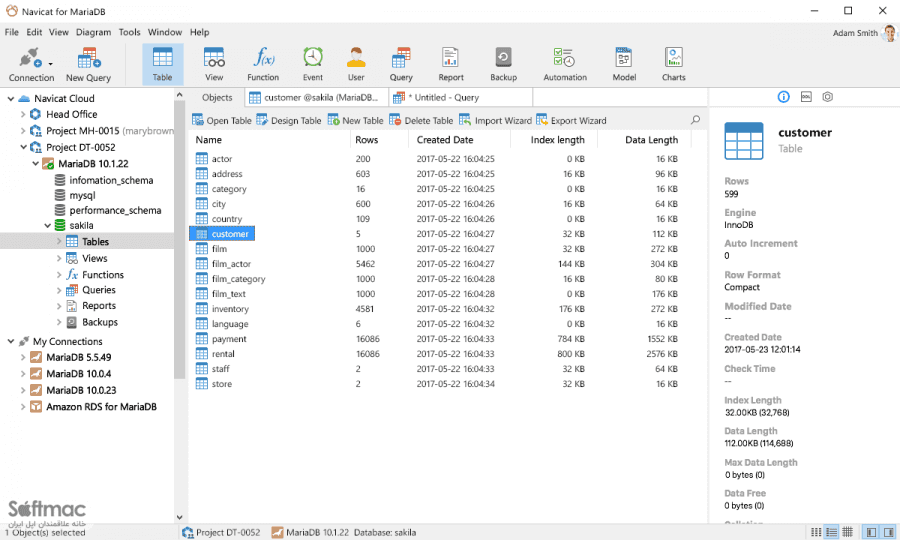
Task: Toggle right information pane button
Action: [889, 532]
